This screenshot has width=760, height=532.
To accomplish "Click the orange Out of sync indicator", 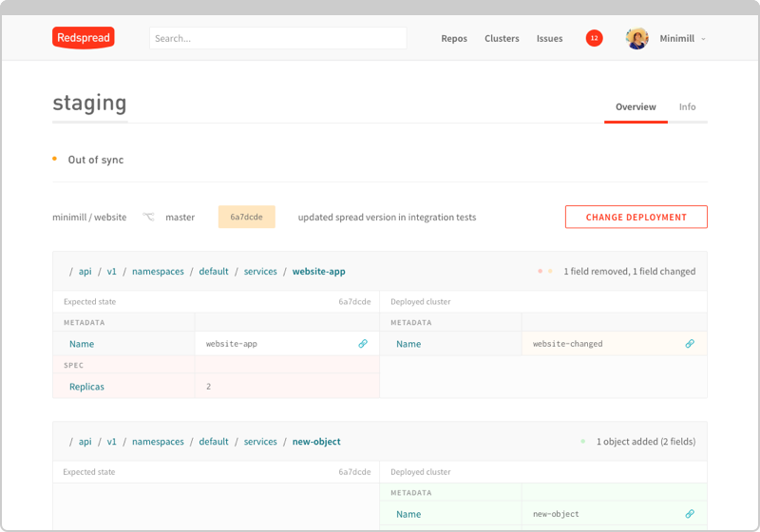I will tap(55, 160).
